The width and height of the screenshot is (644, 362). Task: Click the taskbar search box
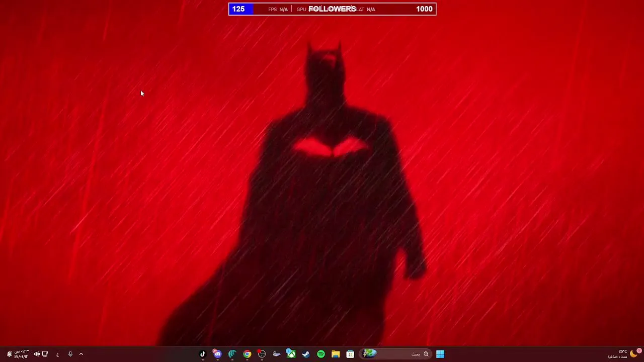pos(396,354)
